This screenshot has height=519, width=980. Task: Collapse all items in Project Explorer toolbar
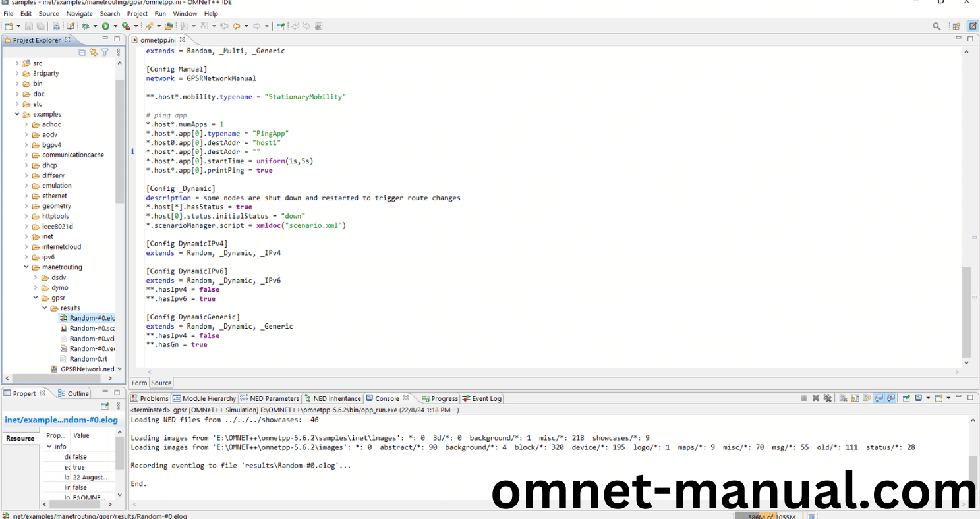point(82,52)
